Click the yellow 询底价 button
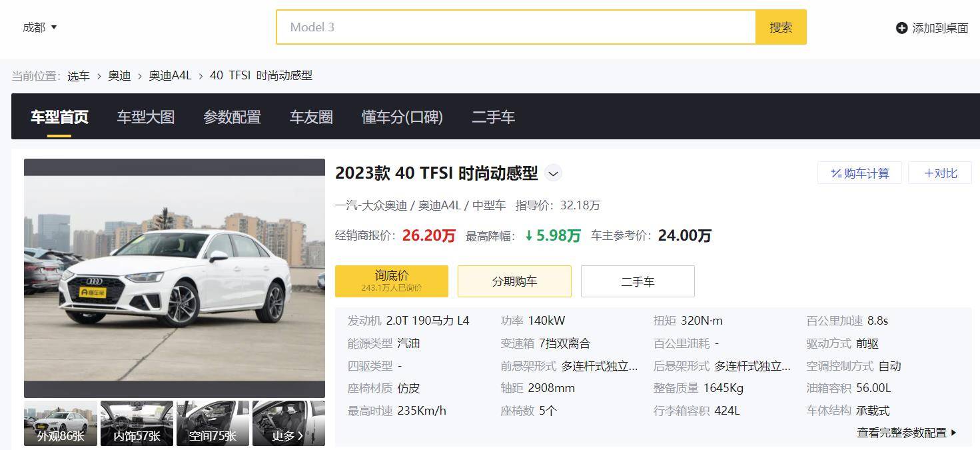Image resolution: width=980 pixels, height=450 pixels. click(x=390, y=281)
